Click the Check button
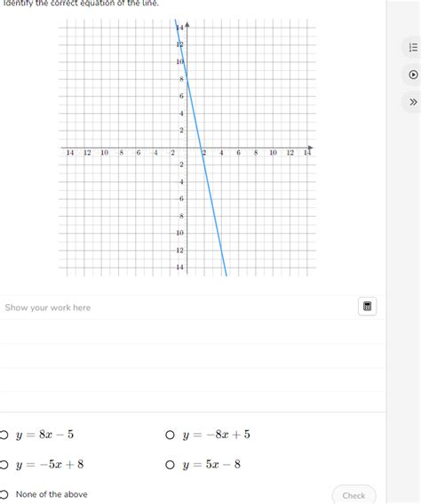Screen dimensions: 421x504 pyautogui.click(x=353, y=495)
